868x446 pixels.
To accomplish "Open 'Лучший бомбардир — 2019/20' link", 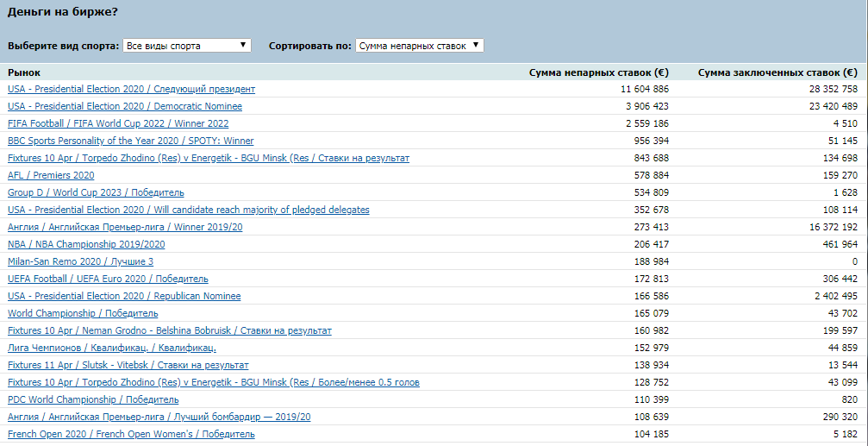I will pos(159,417).
